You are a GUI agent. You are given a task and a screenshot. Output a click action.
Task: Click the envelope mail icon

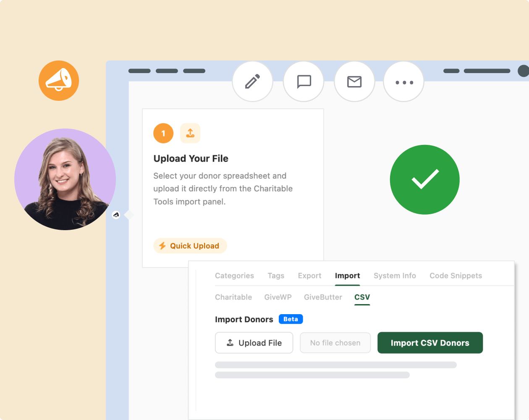(354, 81)
